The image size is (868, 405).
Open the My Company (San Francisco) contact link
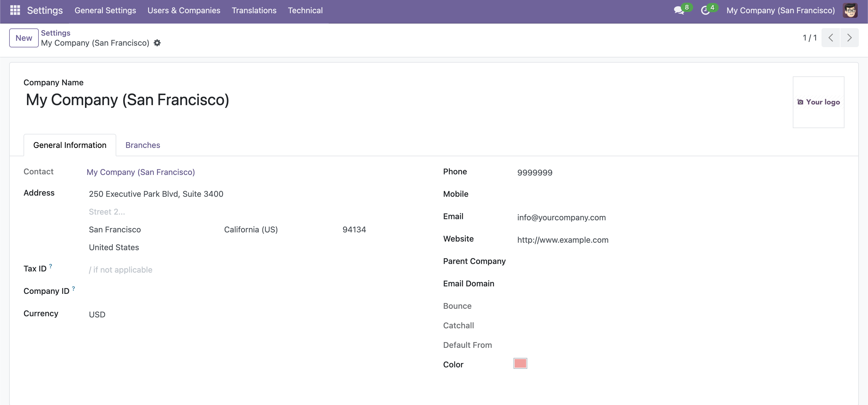141,172
